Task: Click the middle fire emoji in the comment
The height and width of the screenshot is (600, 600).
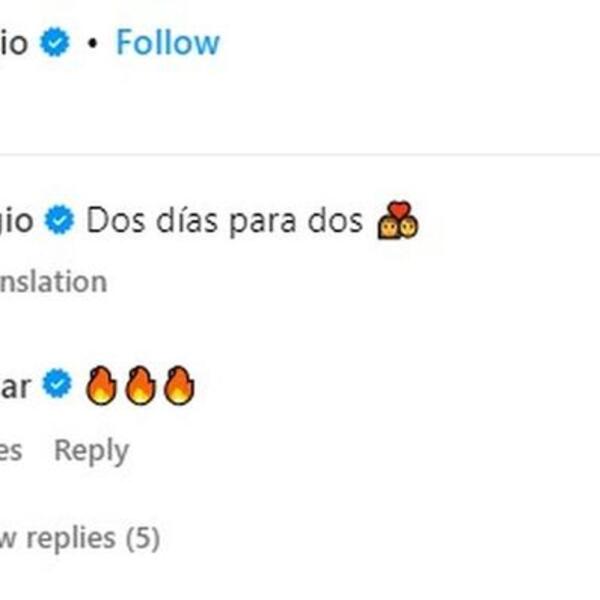Action: 139,386
